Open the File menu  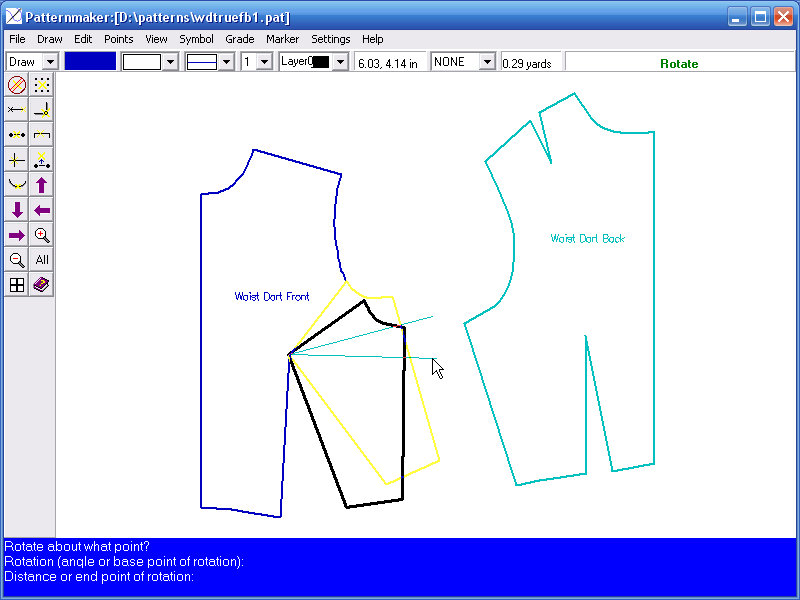tap(17, 39)
